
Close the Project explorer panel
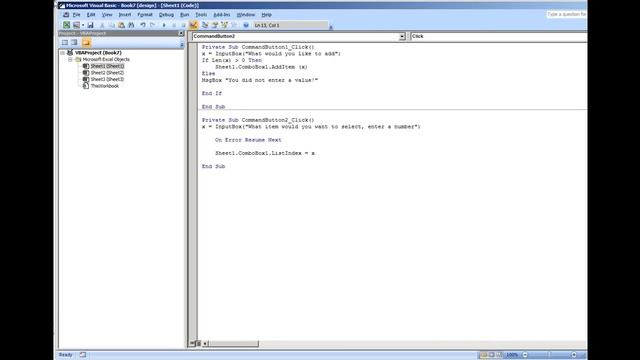tap(181, 33)
